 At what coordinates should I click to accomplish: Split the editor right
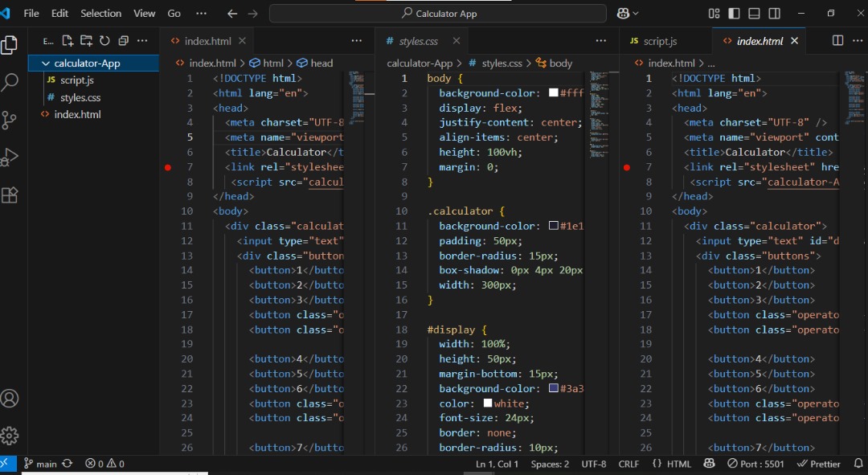838,40
